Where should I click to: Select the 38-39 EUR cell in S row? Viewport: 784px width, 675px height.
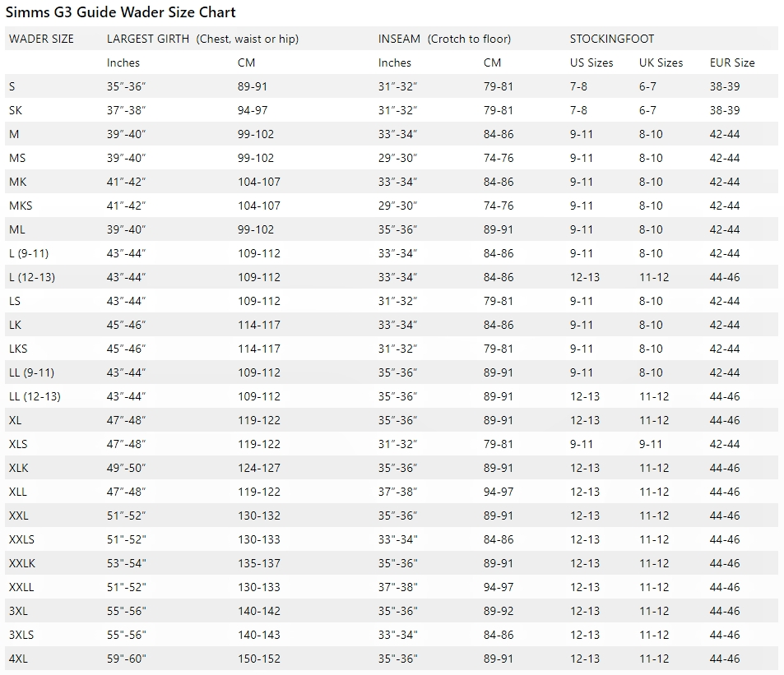(x=725, y=86)
